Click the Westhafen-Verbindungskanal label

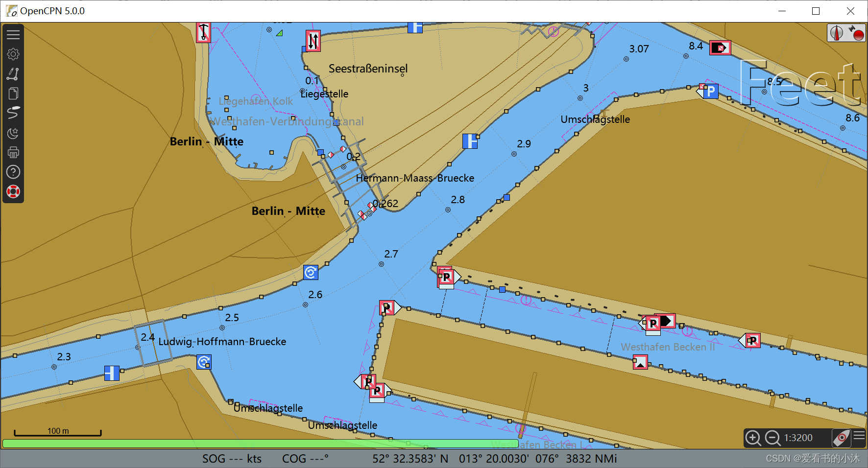[288, 121]
